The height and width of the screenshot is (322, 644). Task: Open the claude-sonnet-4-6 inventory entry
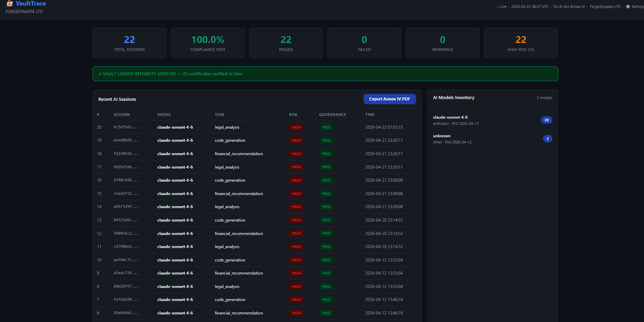point(492,120)
